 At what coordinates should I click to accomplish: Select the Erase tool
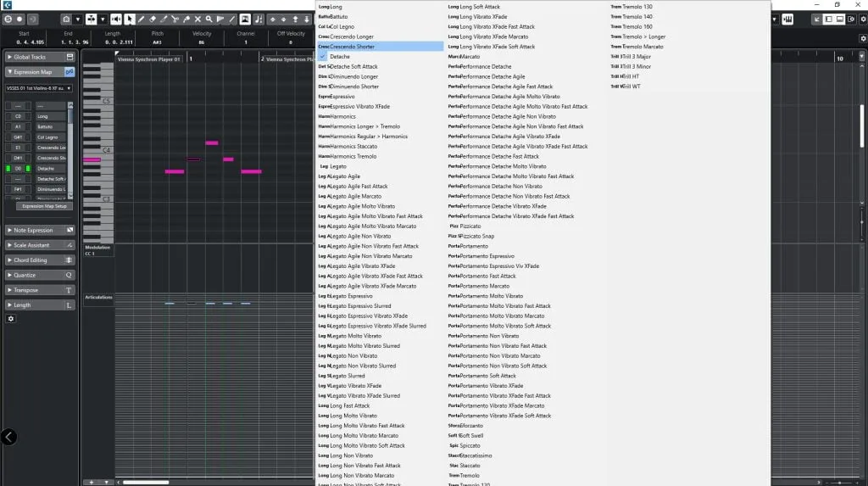point(153,19)
